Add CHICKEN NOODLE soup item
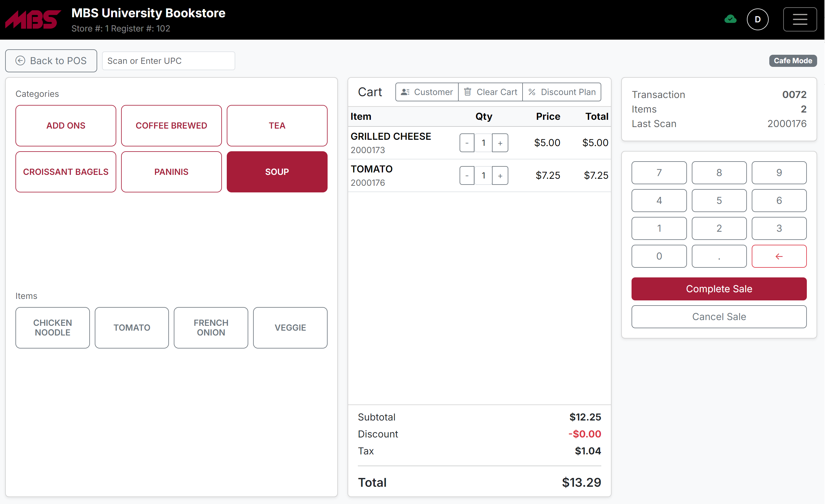This screenshot has height=504, width=825. 53,328
